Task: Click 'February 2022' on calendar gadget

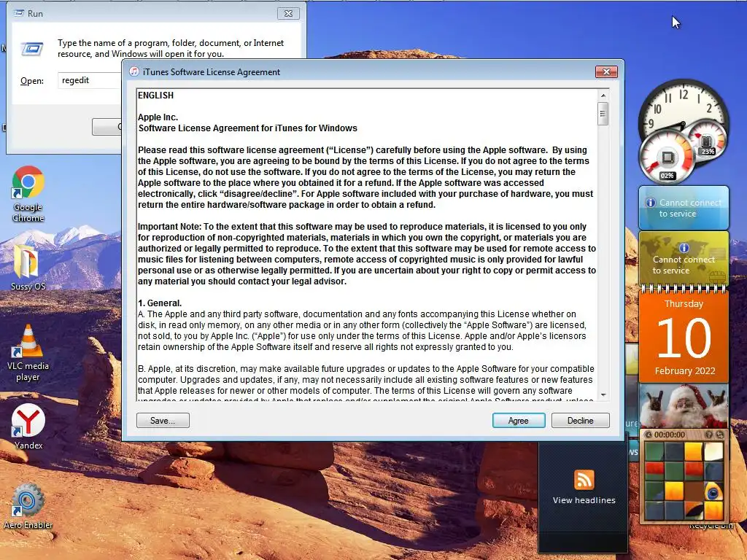Action: point(684,371)
